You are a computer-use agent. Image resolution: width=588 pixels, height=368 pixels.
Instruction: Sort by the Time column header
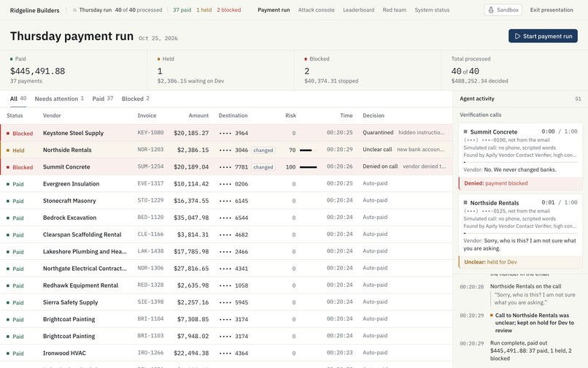pyautogui.click(x=346, y=115)
